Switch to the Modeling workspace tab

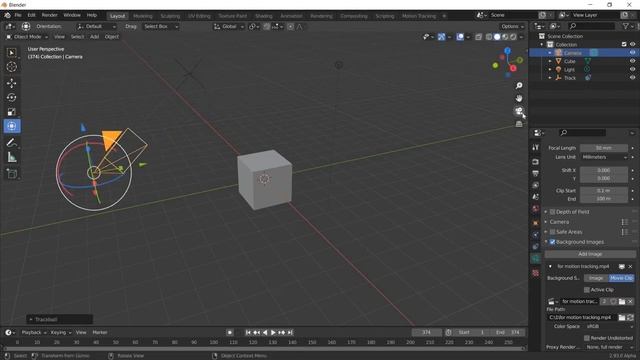[x=142, y=16]
